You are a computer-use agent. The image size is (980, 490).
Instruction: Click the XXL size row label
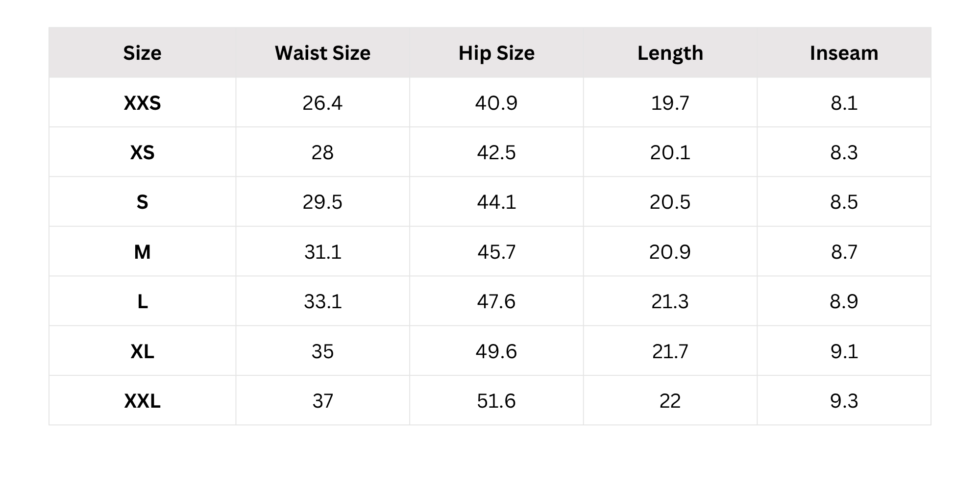(x=142, y=401)
